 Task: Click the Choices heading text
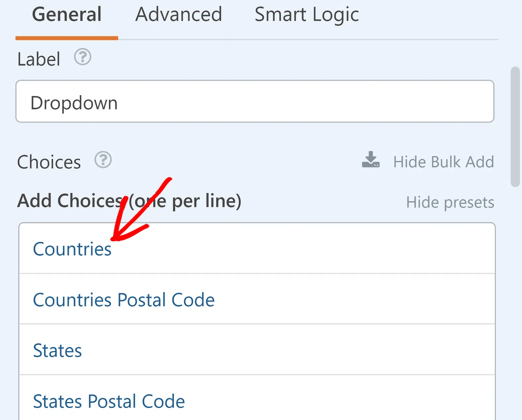[49, 162]
